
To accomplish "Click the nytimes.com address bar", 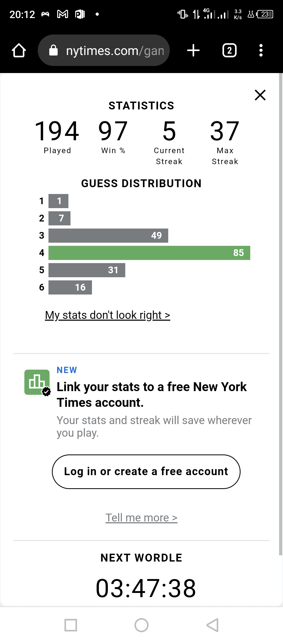I will pos(104,50).
